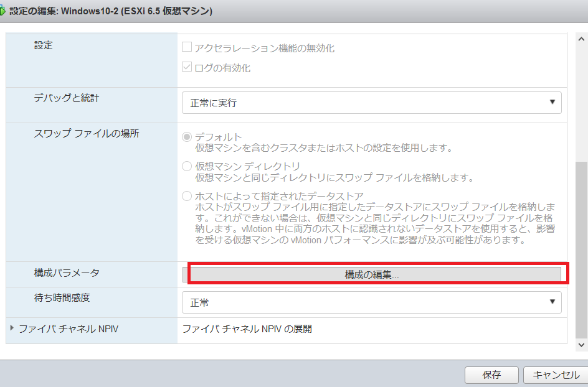Screen dimensions: 588x387
Task: Click the virtual machine icon in title bar
Action: [x=2, y=11]
